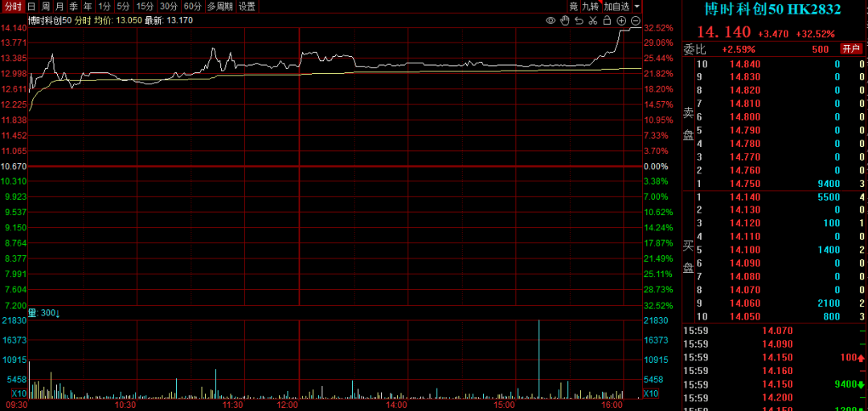Toggle the eye visibility icon above chart
Screen dimensions: 868x411
point(551,20)
